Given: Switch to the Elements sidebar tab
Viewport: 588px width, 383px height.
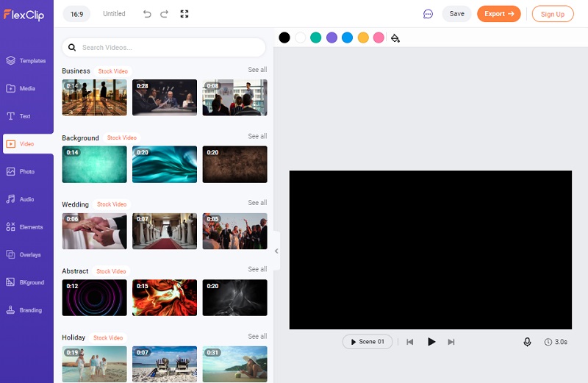Looking at the screenshot, I should tap(26, 227).
